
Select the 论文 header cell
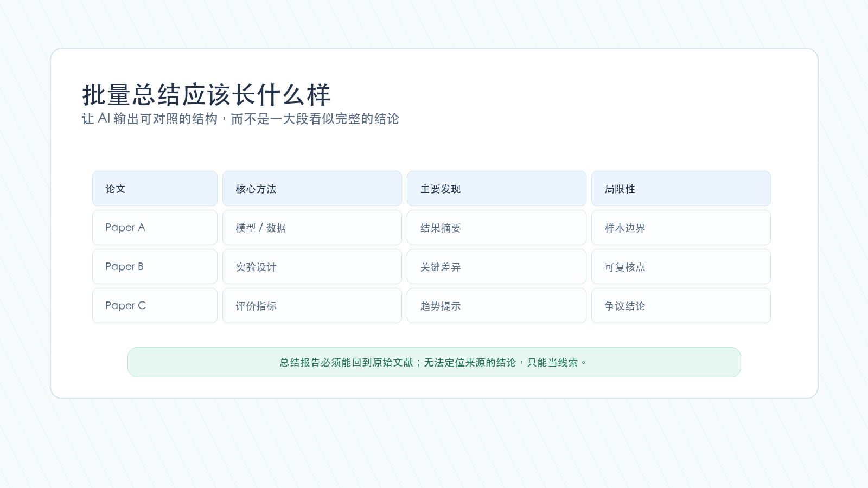(x=155, y=189)
